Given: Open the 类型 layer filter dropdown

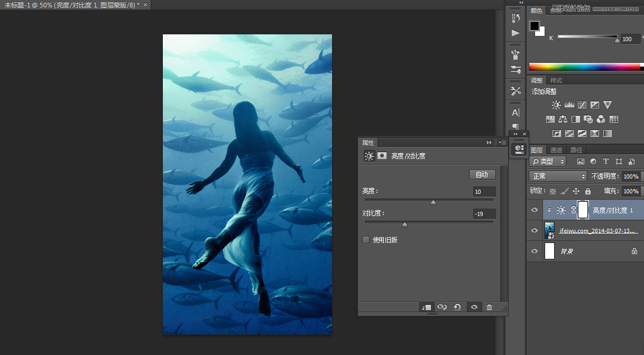Looking at the screenshot, I should [548, 161].
